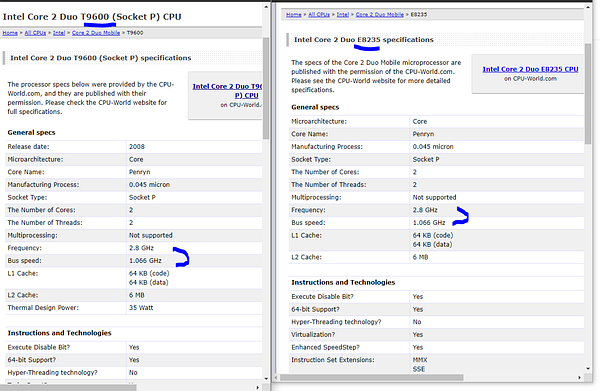Click 'Virtualization?' label in E8235 window
Screen dimensions: 600x391
point(313,334)
